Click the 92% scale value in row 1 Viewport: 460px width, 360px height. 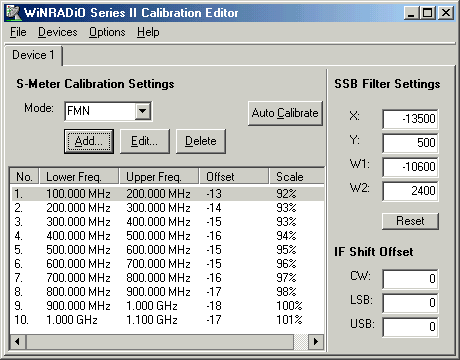coord(286,194)
